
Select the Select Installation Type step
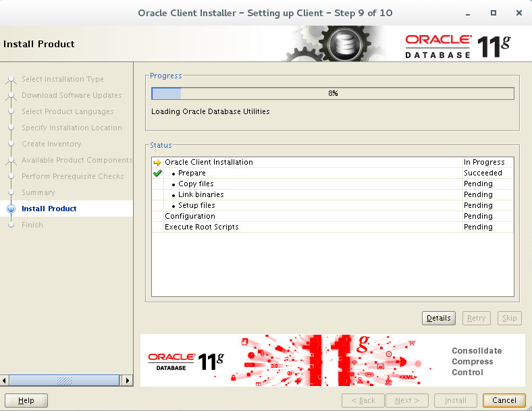pyautogui.click(x=63, y=79)
